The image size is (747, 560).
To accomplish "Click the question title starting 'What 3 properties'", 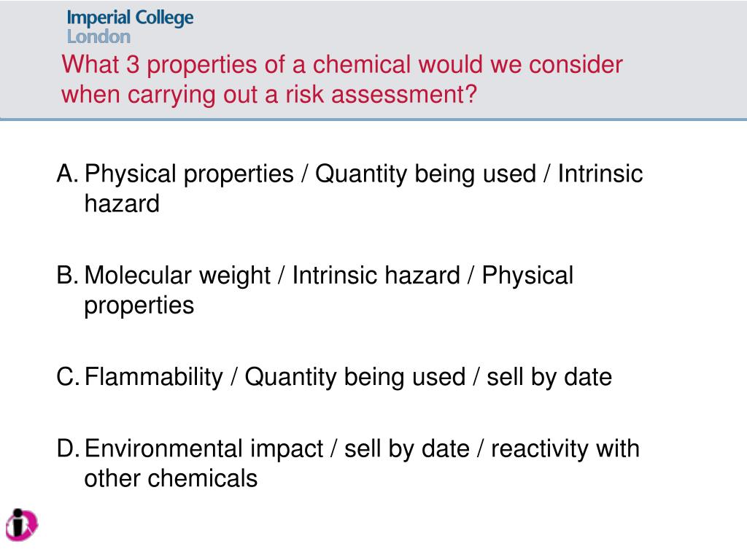I will (342, 79).
